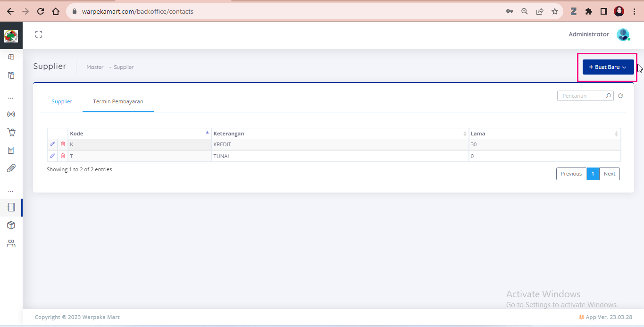
Task: Click the Administrator user name
Action: 589,34
